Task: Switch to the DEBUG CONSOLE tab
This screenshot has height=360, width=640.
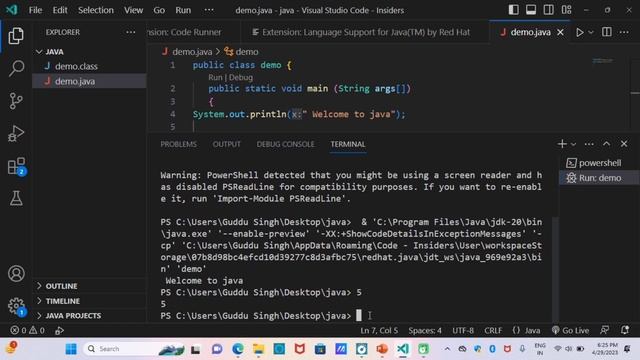Action: 285,144
